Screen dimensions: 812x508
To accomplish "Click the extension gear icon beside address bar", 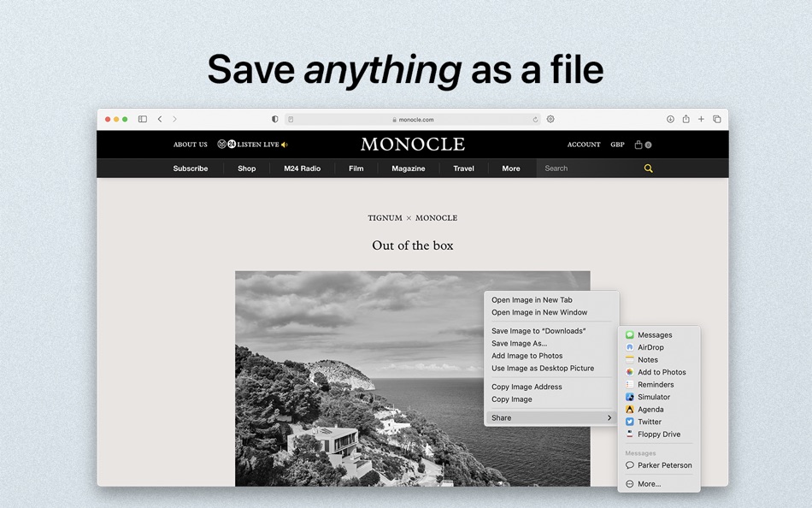I will coord(550,119).
